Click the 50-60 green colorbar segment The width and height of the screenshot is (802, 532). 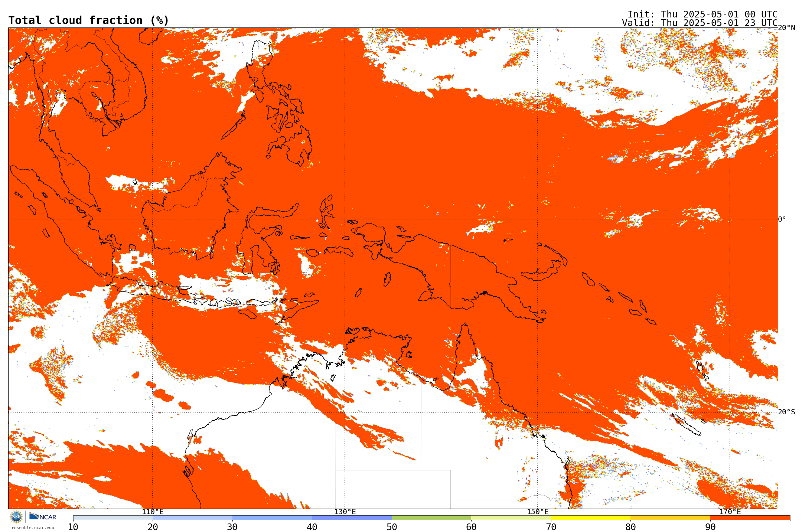[x=431, y=518]
